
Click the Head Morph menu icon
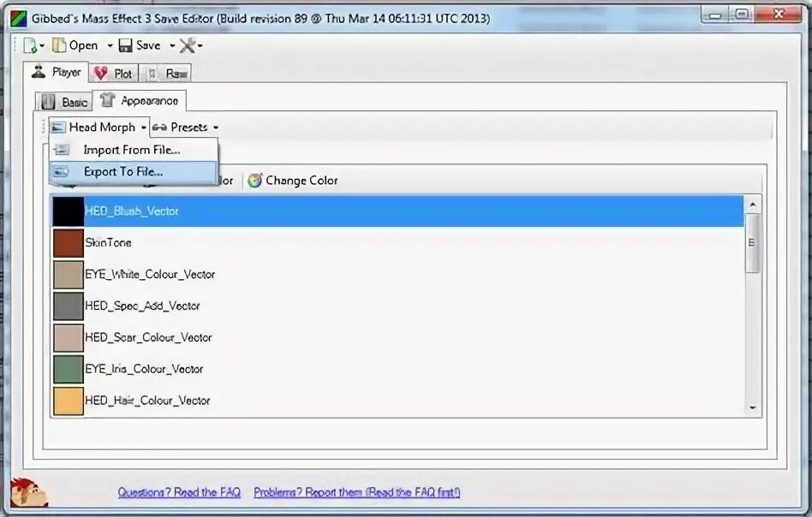pyautogui.click(x=58, y=128)
